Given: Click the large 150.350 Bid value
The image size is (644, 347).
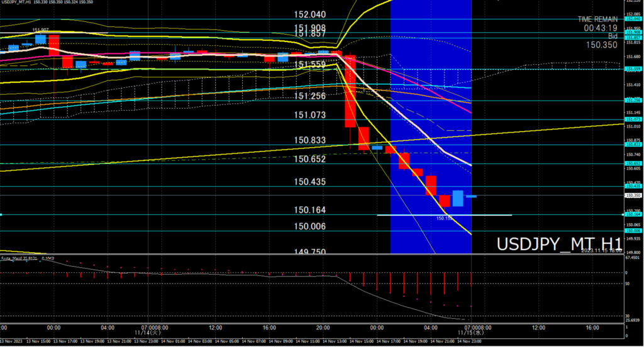Looking at the screenshot, I should click(602, 45).
